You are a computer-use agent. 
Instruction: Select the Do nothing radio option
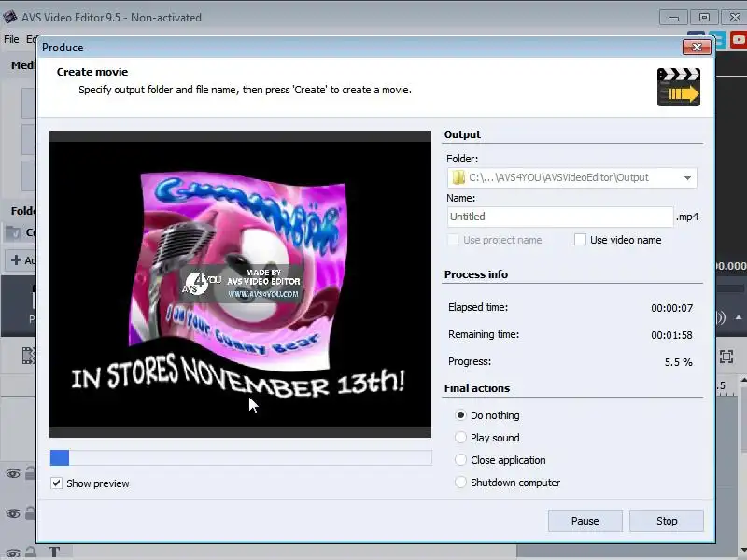click(460, 415)
